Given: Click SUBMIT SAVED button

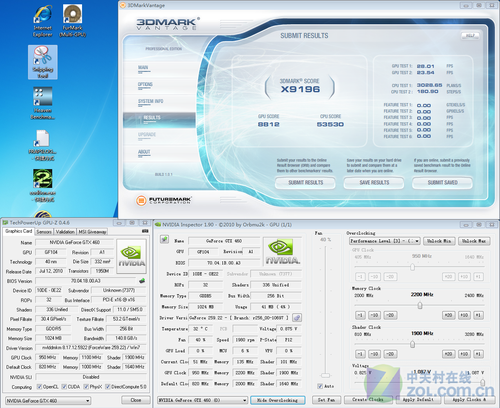Looking at the screenshot, I should coord(442,183).
